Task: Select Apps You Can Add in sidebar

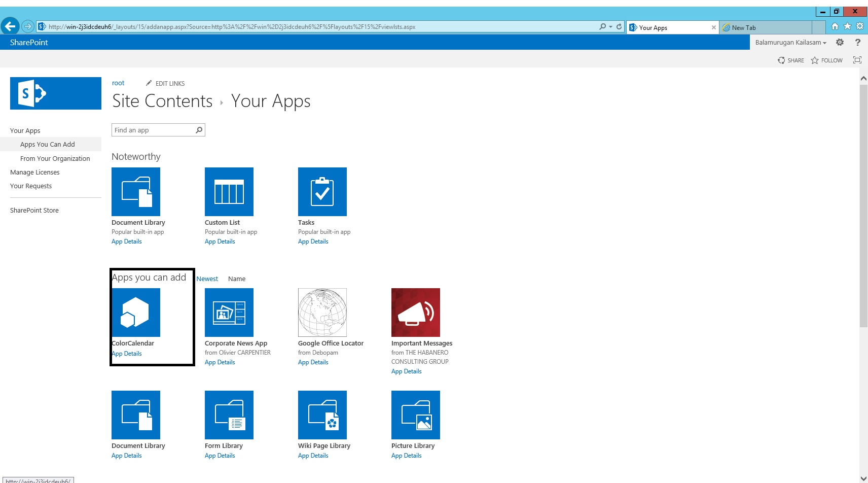Action: 48,145
